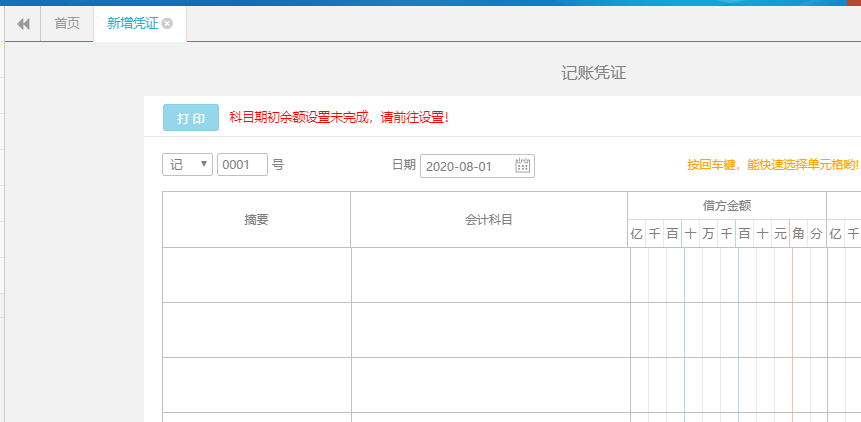This screenshot has height=422, width=861.
Task: Click second row 借方金额 cell
Action: [x=729, y=330]
